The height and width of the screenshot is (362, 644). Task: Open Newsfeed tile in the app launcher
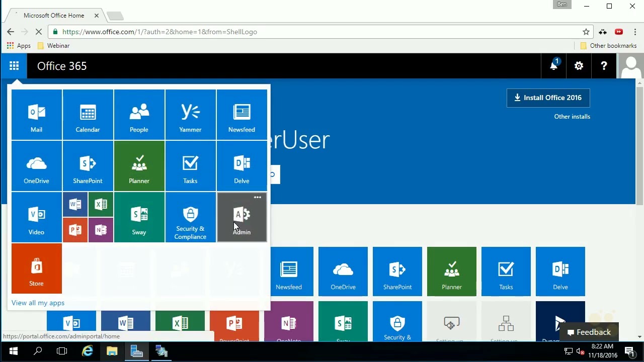point(242,115)
